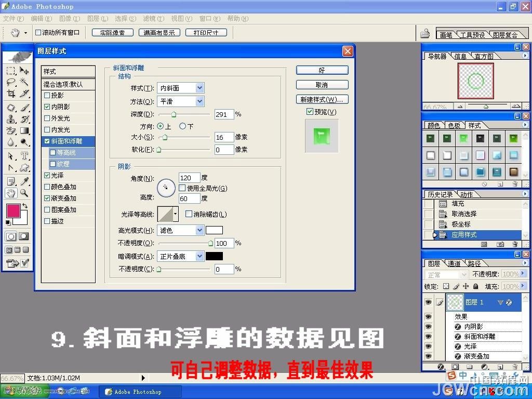This screenshot has height=399, width=532.
Task: Click the 新建样式 New Style button
Action: click(x=322, y=99)
